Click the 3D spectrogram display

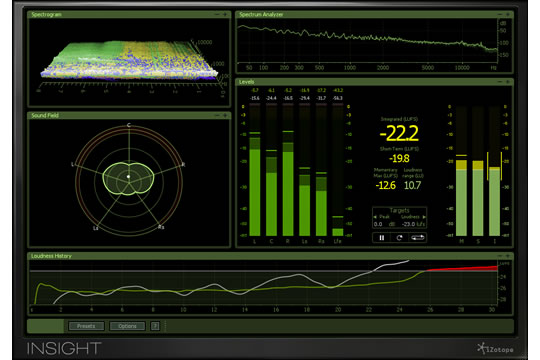point(129,61)
